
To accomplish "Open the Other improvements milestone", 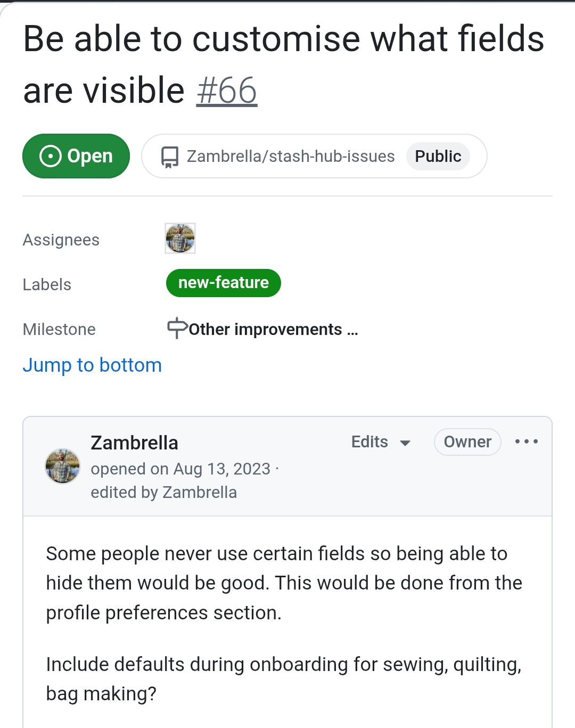I will (x=273, y=330).
